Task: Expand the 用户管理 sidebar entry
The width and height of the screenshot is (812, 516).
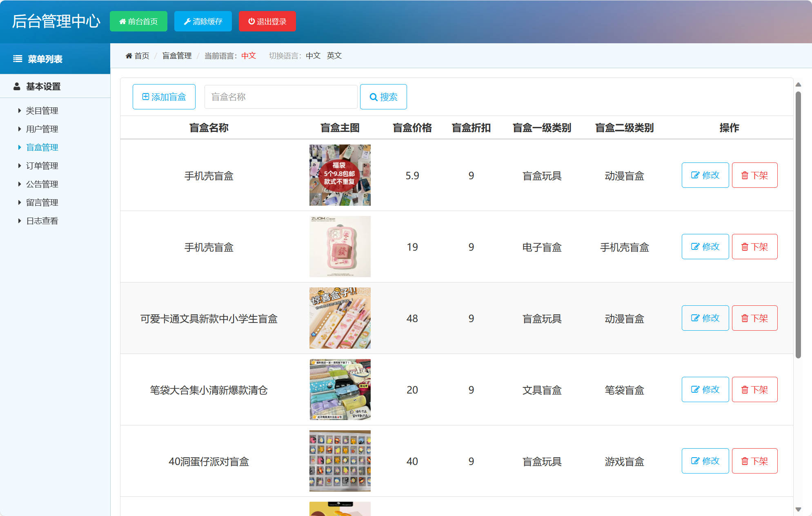Action: pos(42,129)
